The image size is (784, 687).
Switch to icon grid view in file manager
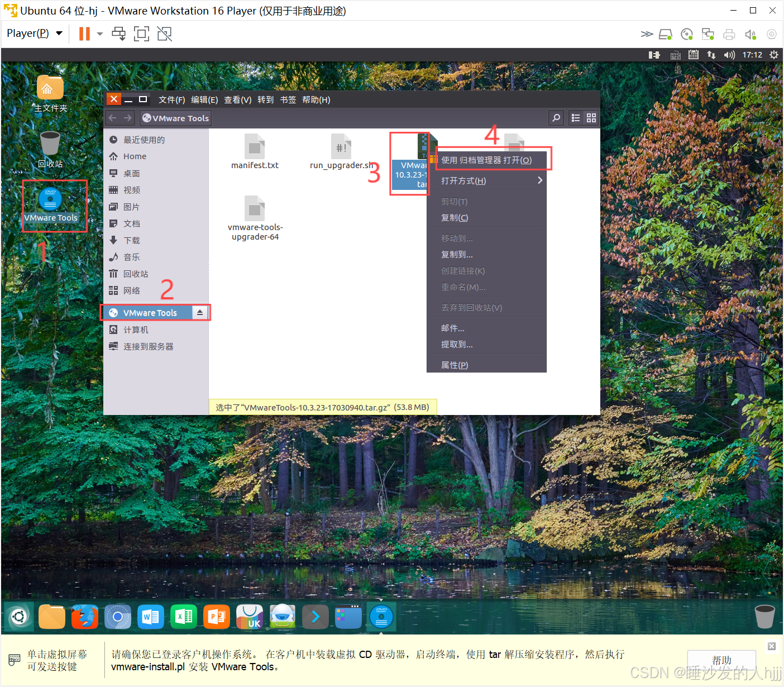591,118
